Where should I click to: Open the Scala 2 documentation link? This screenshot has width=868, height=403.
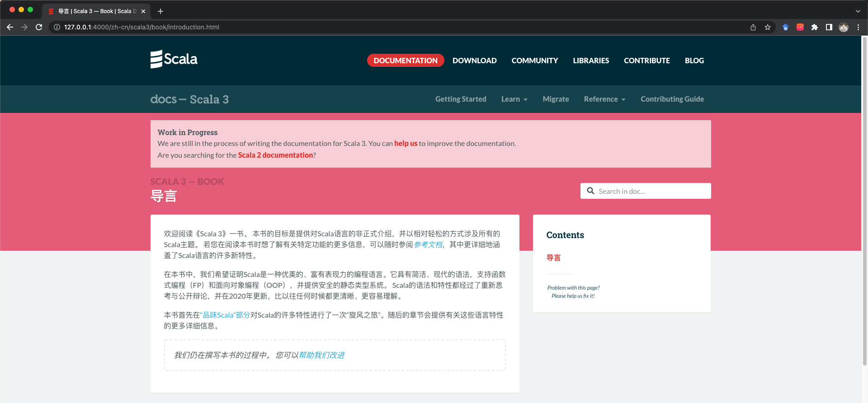coord(275,155)
